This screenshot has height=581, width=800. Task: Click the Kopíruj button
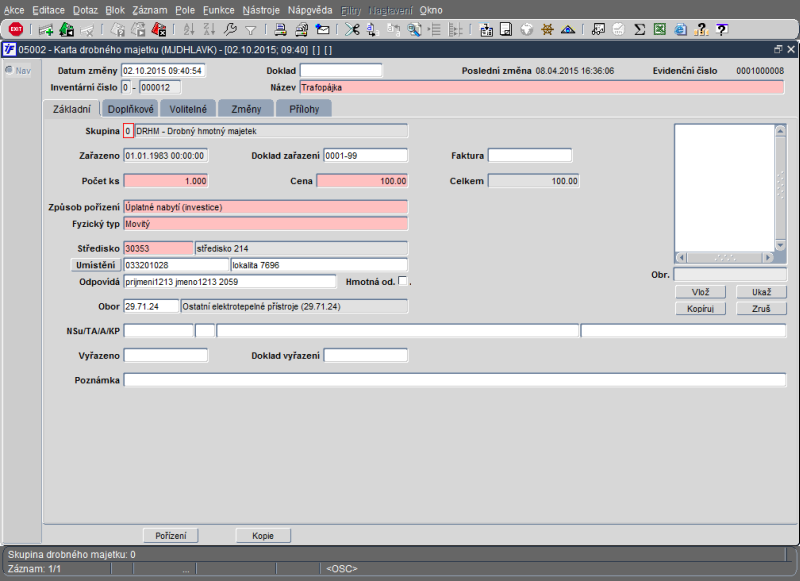(x=701, y=309)
